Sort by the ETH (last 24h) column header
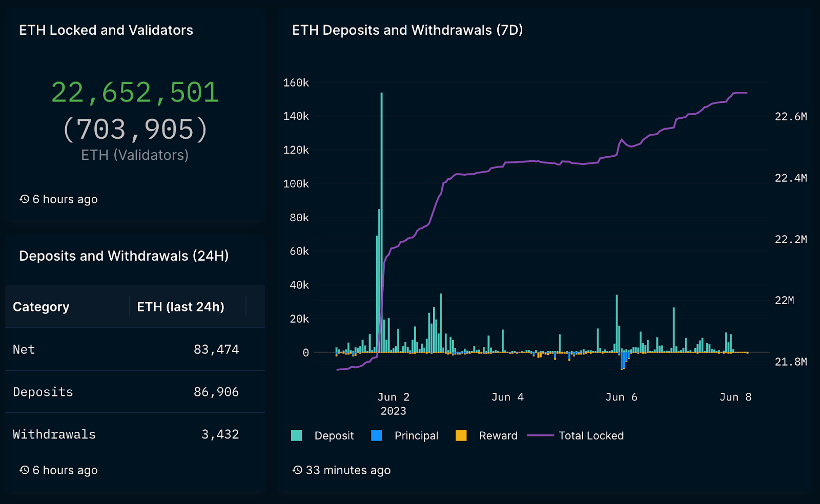Image resolution: width=820 pixels, height=504 pixels. pos(180,307)
